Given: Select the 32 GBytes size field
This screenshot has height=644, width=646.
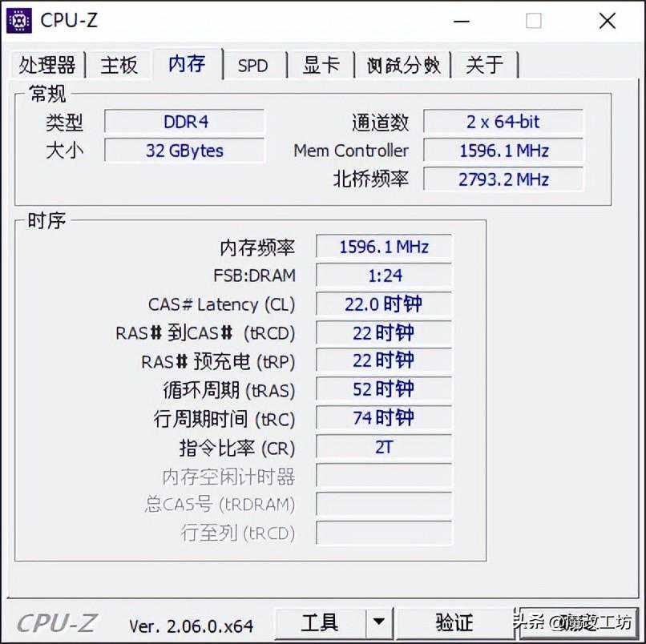Looking at the screenshot, I should (x=184, y=151).
